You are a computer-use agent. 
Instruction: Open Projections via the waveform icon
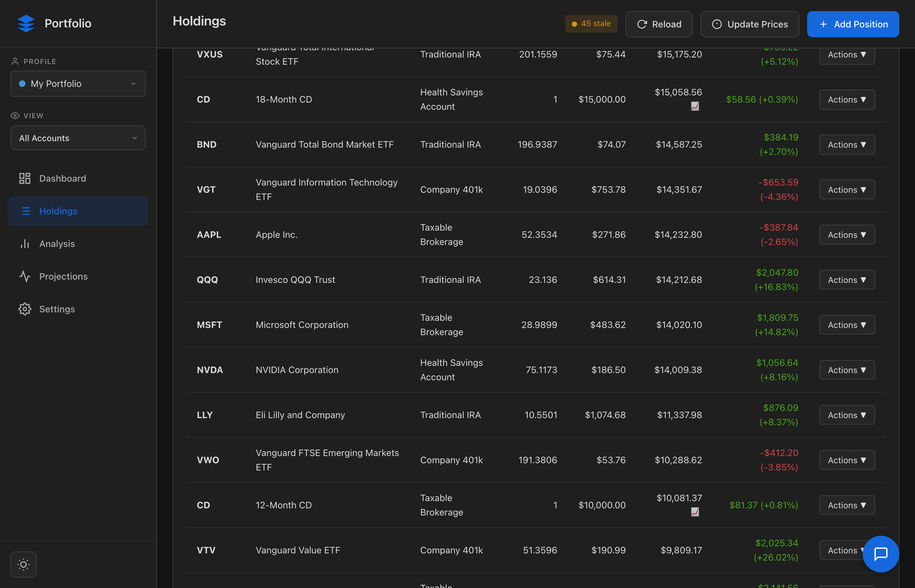click(x=25, y=276)
